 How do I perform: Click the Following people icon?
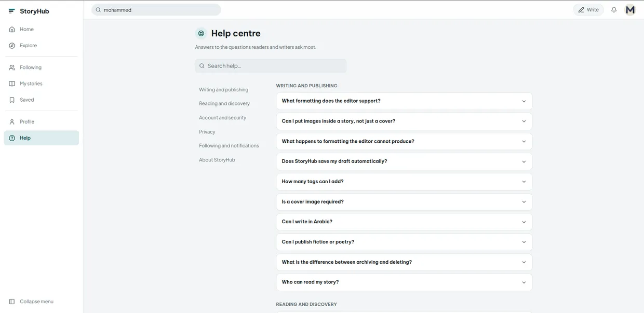tap(12, 67)
